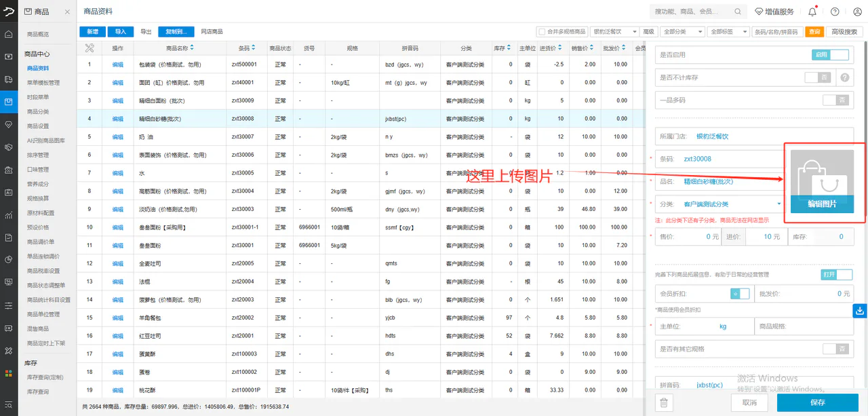Open the table column settings wrench icon
Image resolution: width=868 pixels, height=416 pixels.
[90, 48]
